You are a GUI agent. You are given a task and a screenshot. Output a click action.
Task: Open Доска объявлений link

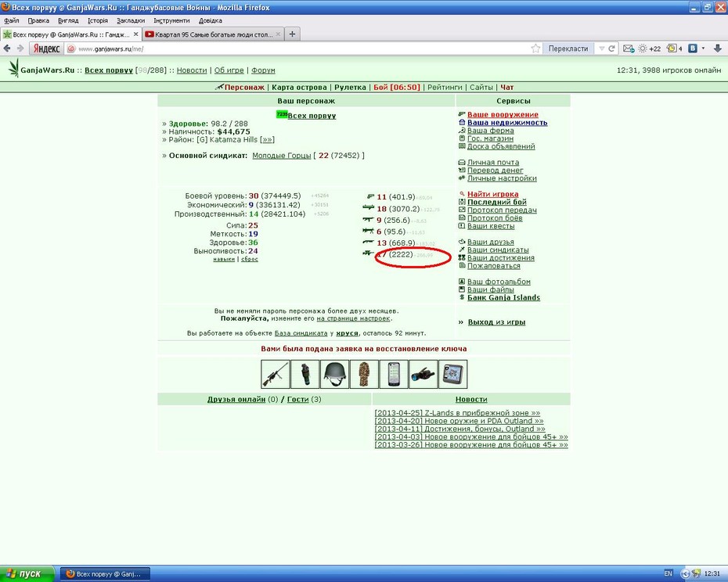click(501, 146)
